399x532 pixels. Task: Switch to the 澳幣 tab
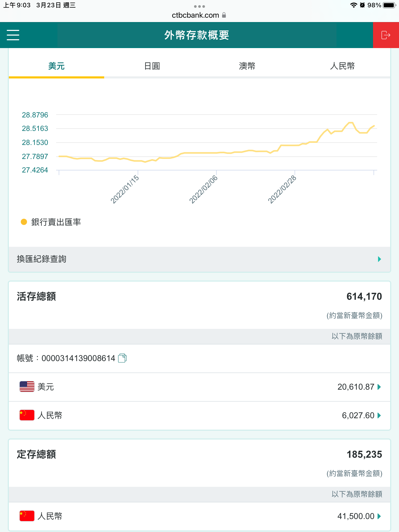(x=247, y=66)
